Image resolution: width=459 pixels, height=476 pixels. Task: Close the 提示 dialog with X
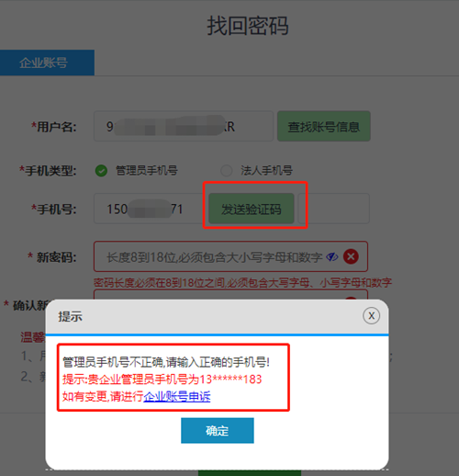click(x=371, y=315)
